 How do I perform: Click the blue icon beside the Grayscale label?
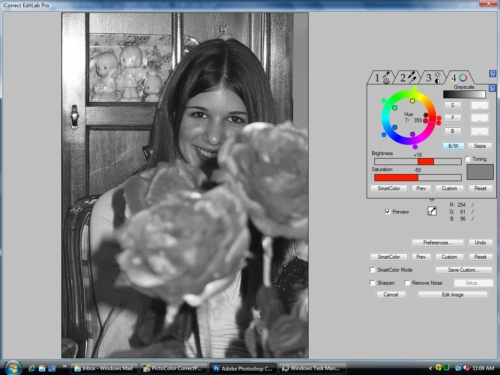(x=492, y=88)
